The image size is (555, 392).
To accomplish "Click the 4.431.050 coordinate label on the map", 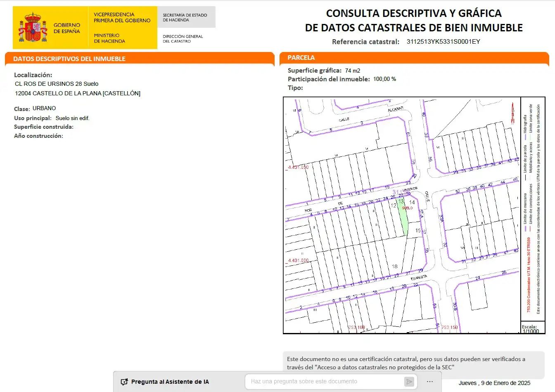I will click(298, 167).
